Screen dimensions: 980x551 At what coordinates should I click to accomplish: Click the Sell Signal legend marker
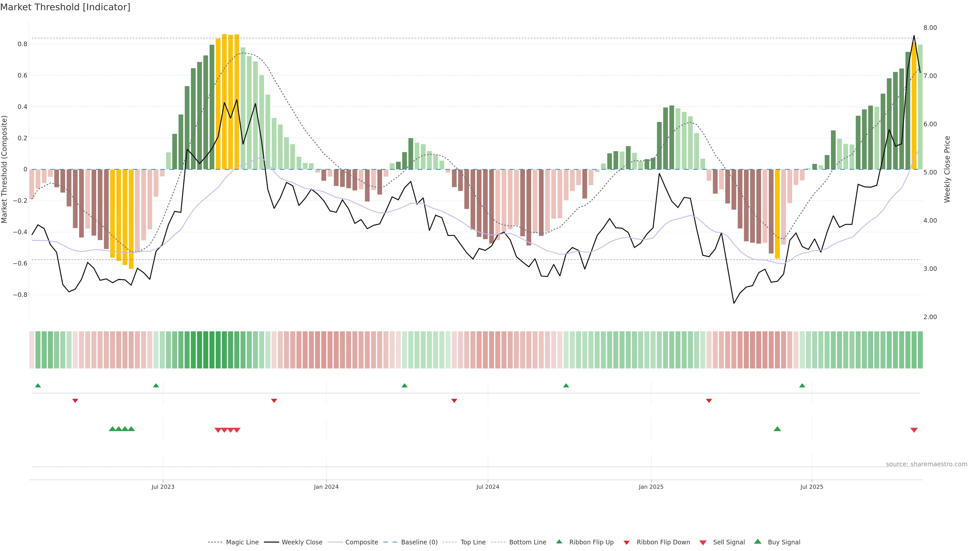pyautogui.click(x=703, y=543)
